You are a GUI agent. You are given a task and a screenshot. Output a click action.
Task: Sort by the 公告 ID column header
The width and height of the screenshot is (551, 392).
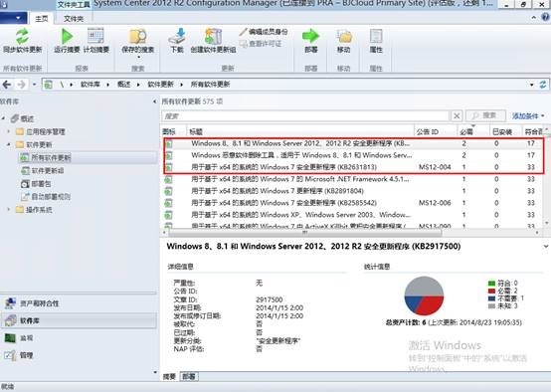click(436, 131)
